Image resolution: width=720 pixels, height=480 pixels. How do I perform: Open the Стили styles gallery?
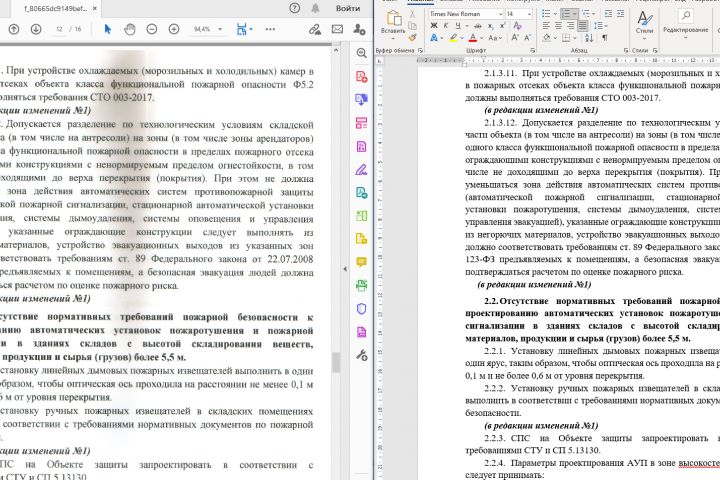pos(645,25)
